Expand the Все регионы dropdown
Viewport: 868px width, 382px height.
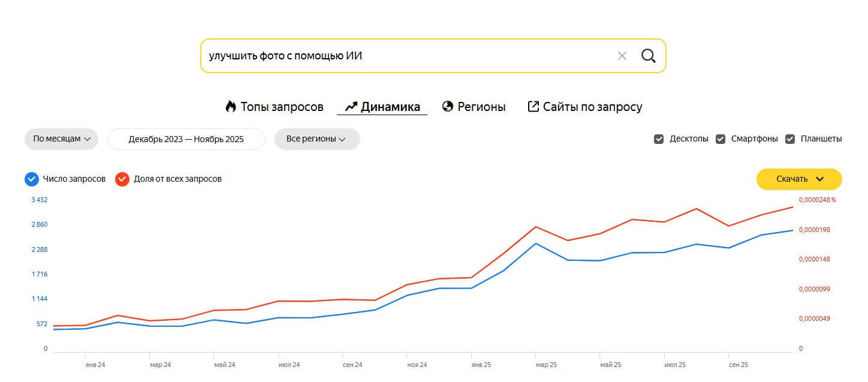(x=317, y=139)
